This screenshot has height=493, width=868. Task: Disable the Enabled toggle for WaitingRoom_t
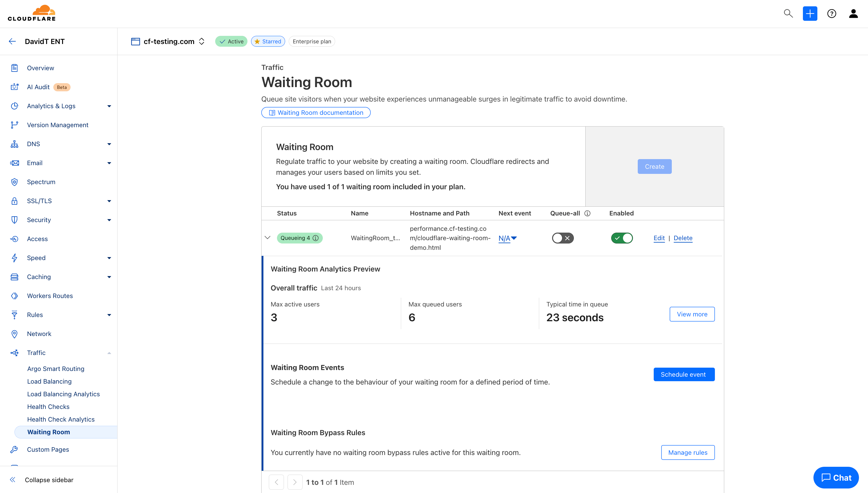pos(622,238)
